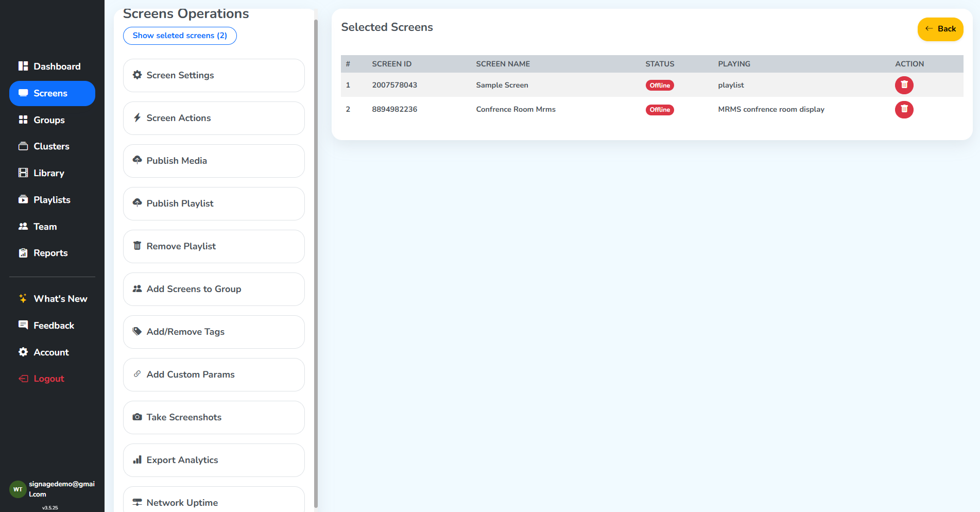Image resolution: width=980 pixels, height=512 pixels.
Task: Open Team people icon in the sidebar
Action: 23,226
